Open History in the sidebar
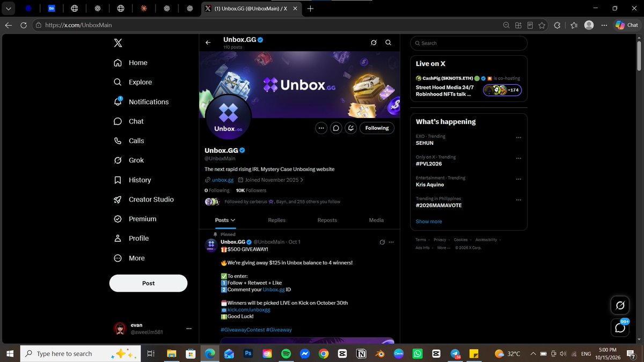Viewport: 644px width, 362px height. point(133,180)
